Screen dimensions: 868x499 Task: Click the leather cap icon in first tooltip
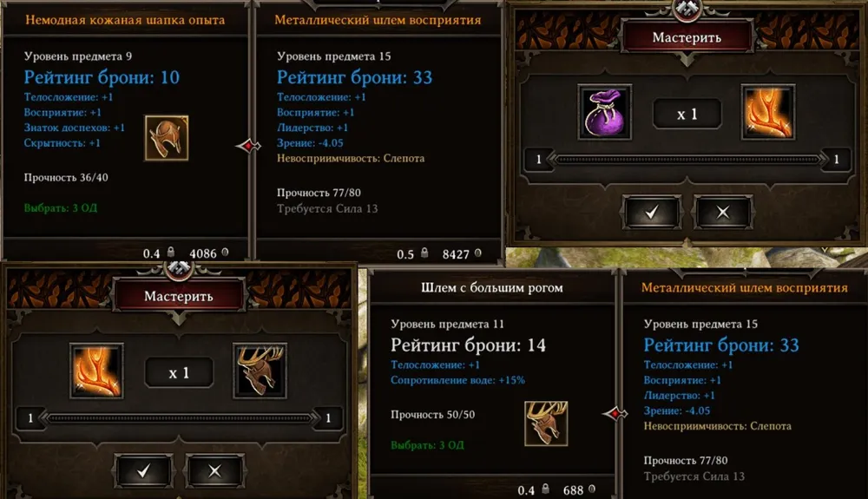point(167,138)
